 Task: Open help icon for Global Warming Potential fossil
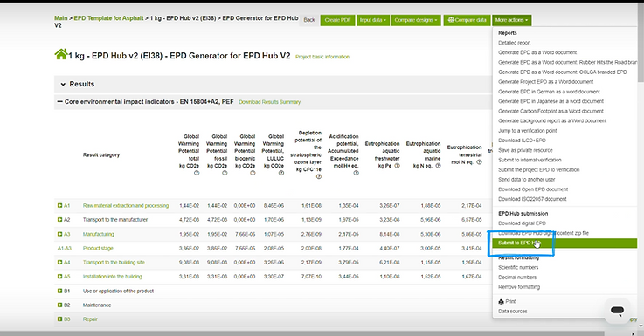pos(225,173)
